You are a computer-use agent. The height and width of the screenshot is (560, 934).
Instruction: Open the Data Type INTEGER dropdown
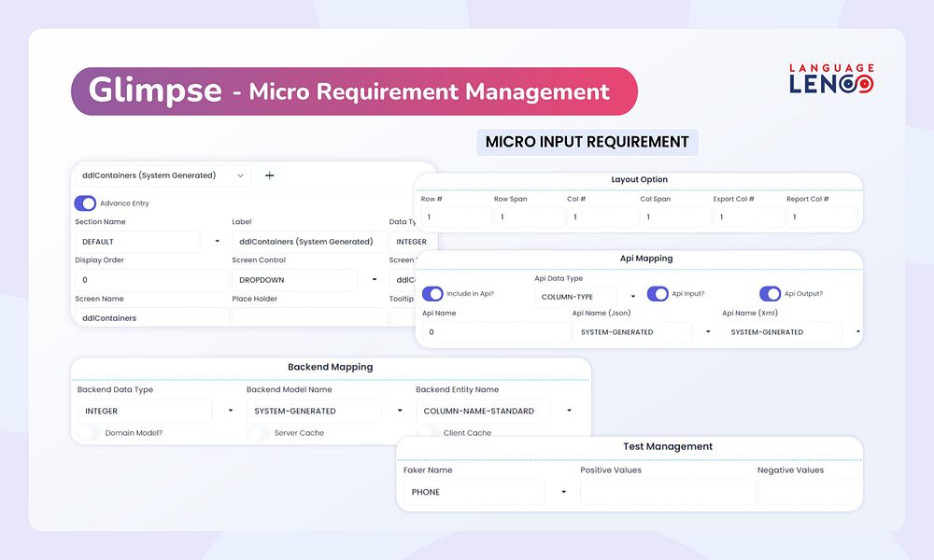pyautogui.click(x=413, y=242)
